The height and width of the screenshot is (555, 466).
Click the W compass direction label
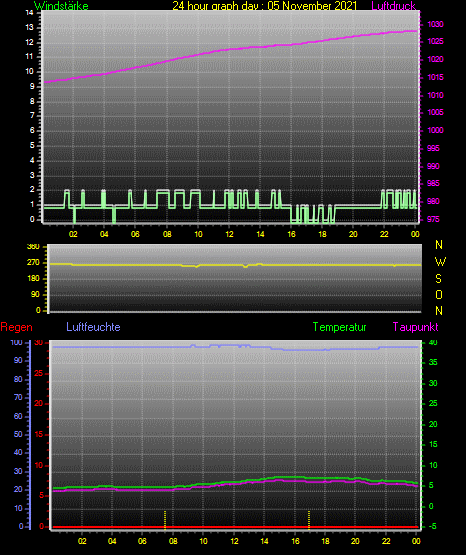pos(440,262)
